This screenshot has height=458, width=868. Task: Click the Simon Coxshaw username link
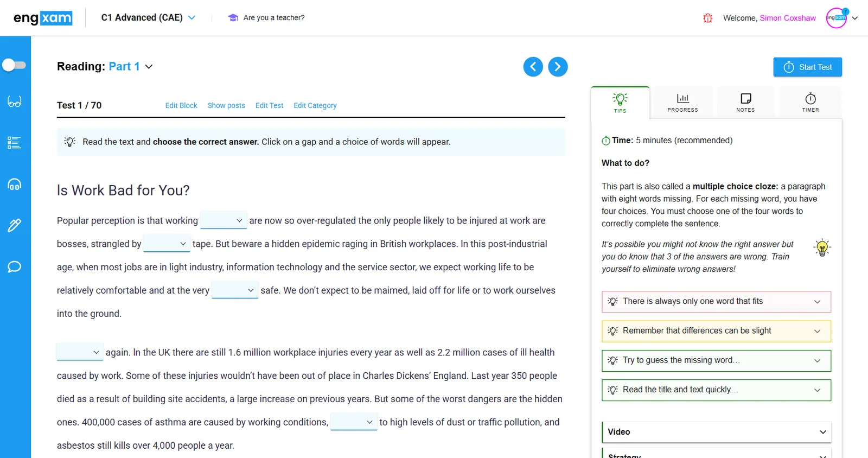[788, 18]
